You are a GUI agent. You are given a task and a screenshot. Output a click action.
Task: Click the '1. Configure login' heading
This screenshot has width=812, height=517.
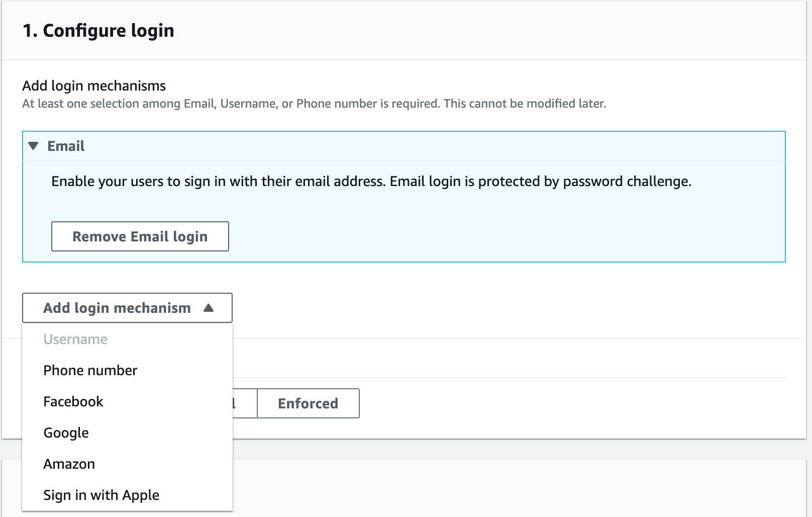[x=98, y=31]
